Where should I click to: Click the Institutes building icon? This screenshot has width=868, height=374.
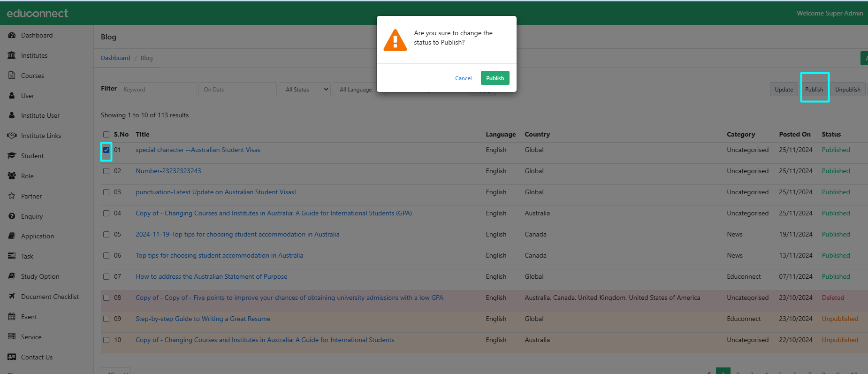click(x=12, y=55)
